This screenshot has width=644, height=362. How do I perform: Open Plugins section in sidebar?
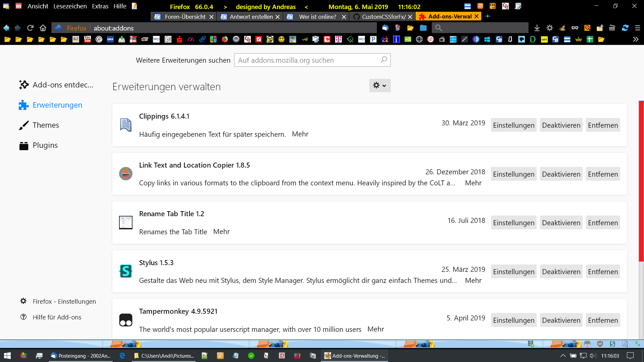[x=45, y=145]
